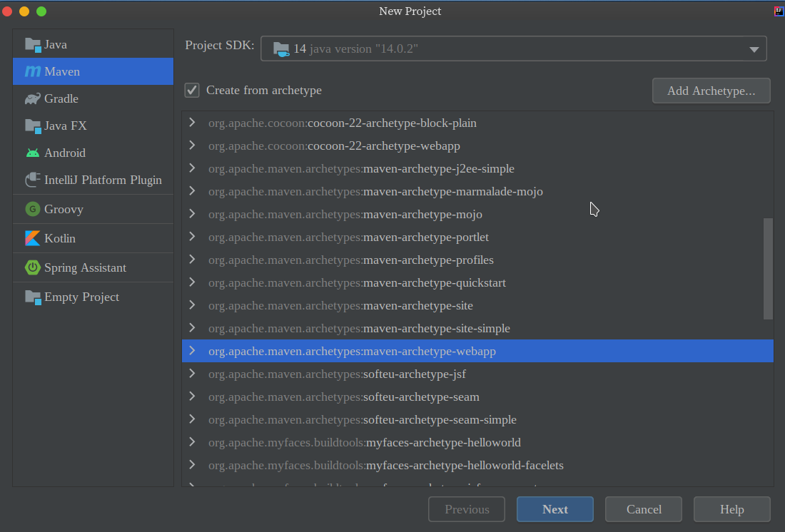Choose Java FX project type
The width and height of the screenshot is (785, 532).
(93, 126)
